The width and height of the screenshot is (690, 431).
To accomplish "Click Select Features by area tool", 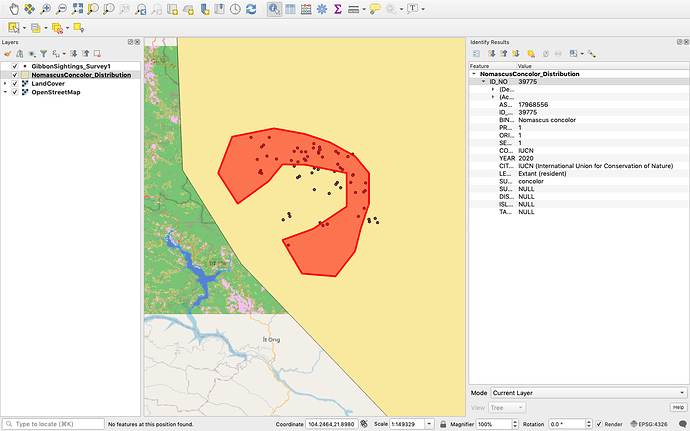I will pyautogui.click(x=14, y=28).
